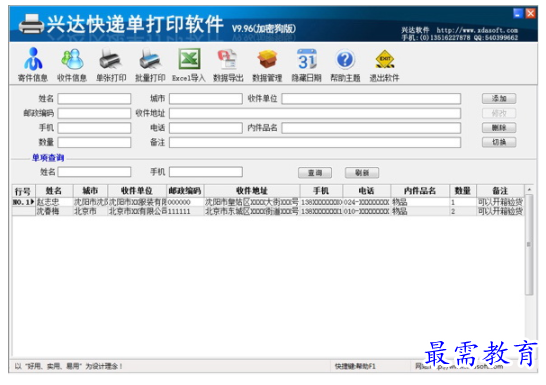Screen dimensions: 546x385
Task: Toggle 隐藏日期 calendar icon
Action: (x=306, y=65)
